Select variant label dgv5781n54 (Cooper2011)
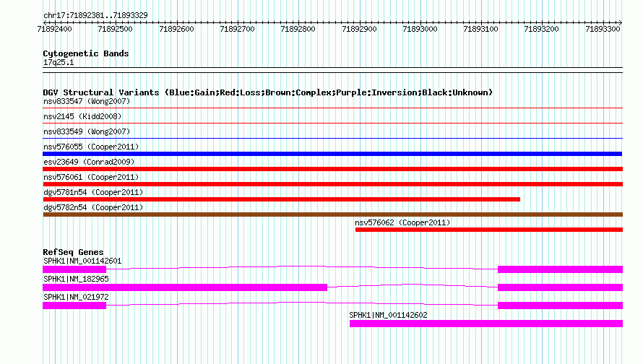This screenshot has height=364, width=643. pyautogui.click(x=93, y=192)
